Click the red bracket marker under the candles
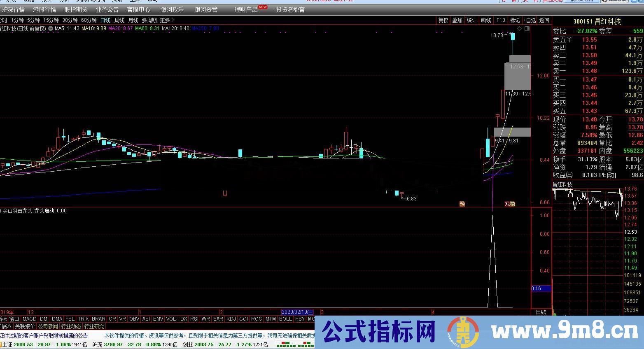 pyautogui.click(x=225, y=193)
